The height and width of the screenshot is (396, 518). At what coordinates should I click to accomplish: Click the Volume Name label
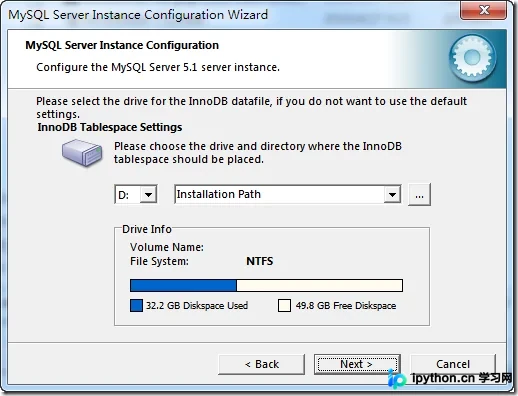click(167, 247)
